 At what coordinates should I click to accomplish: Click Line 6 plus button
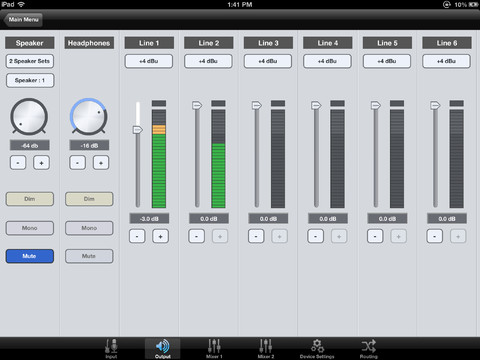pyautogui.click(x=458, y=236)
